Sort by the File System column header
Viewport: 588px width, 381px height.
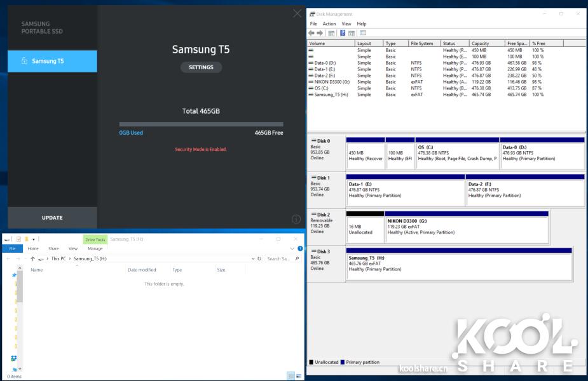click(x=424, y=43)
